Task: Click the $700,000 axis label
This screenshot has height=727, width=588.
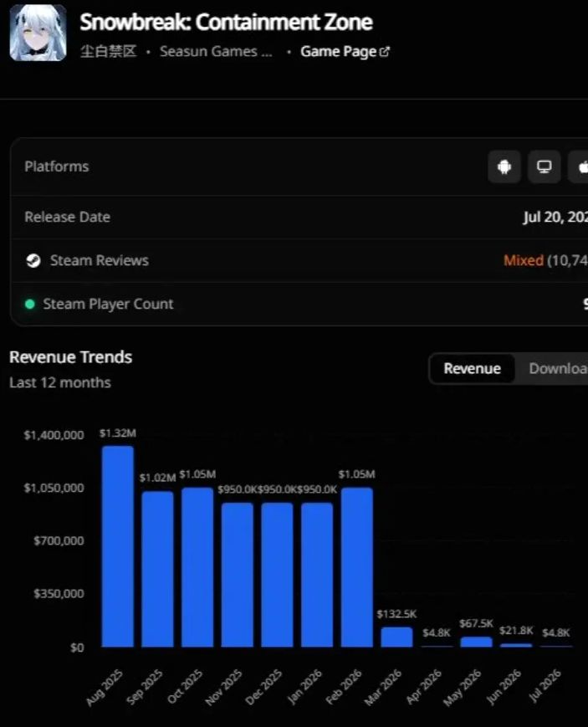Action: 59,540
